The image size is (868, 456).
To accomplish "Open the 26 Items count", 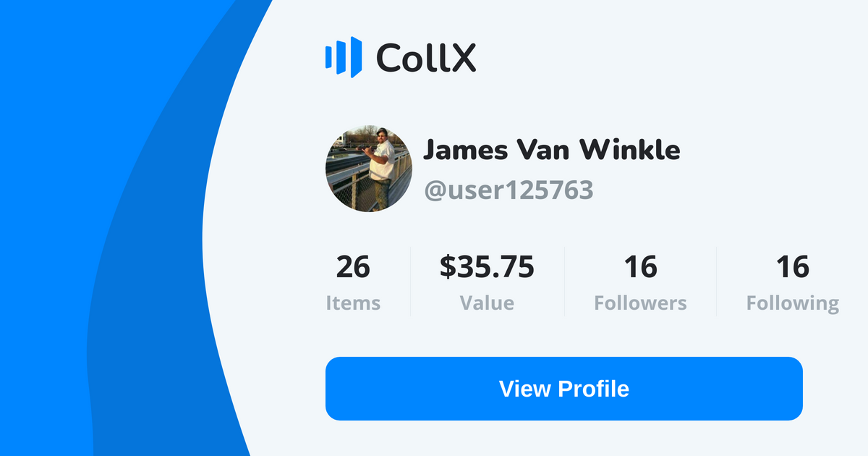I will pos(353,267).
